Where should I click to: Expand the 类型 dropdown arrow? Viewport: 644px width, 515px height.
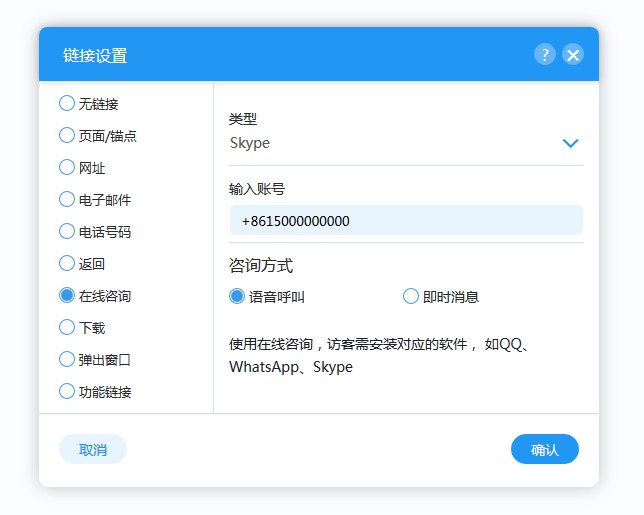[570, 143]
